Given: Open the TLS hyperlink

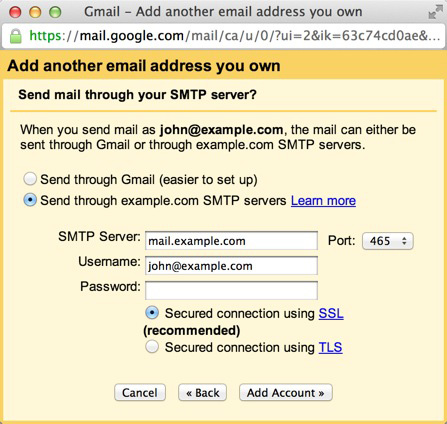Looking at the screenshot, I should [x=330, y=347].
